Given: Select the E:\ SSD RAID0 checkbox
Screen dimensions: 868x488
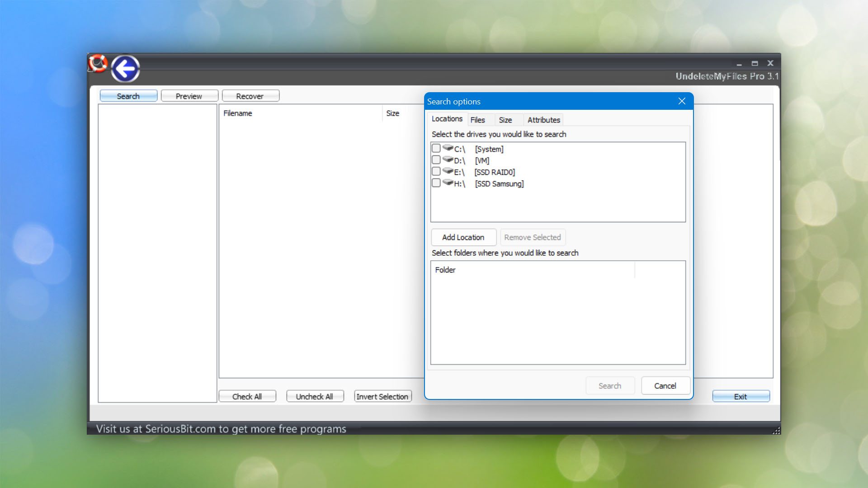Looking at the screenshot, I should tap(436, 171).
